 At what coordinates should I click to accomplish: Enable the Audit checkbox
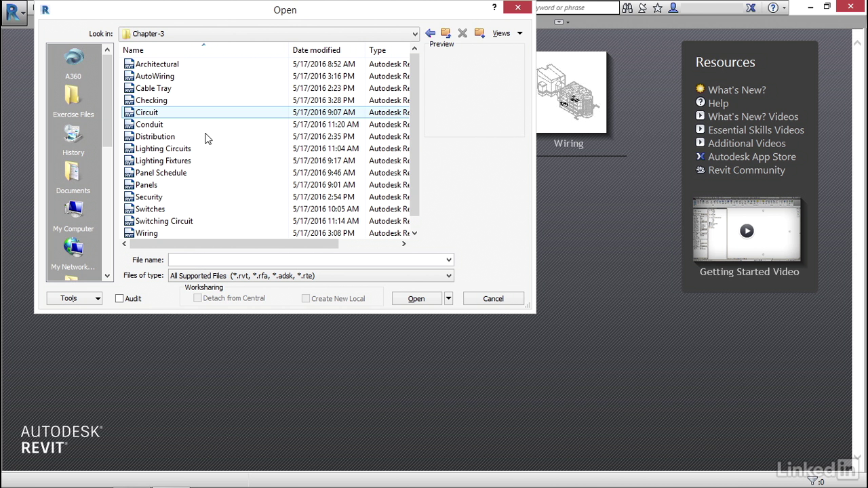[x=119, y=298]
